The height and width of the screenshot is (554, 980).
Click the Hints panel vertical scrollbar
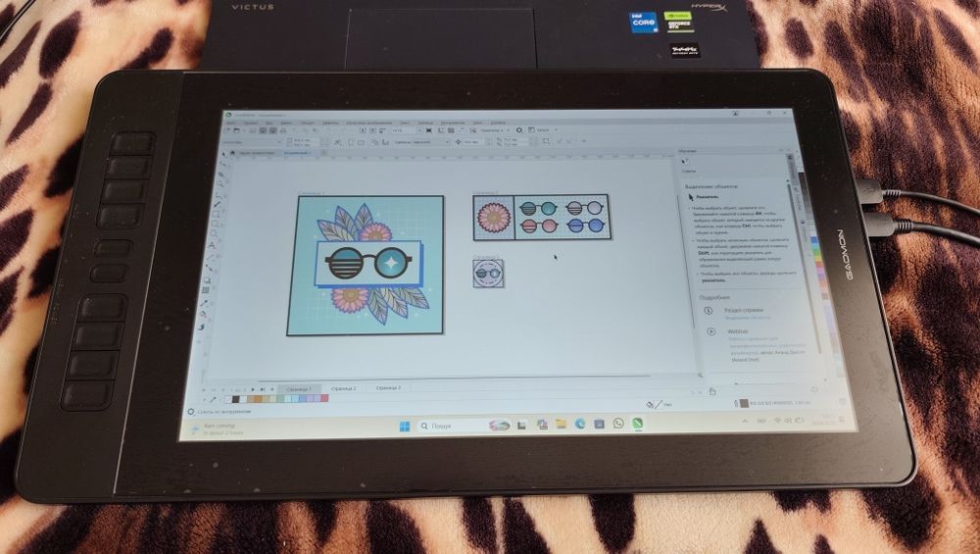[805, 268]
